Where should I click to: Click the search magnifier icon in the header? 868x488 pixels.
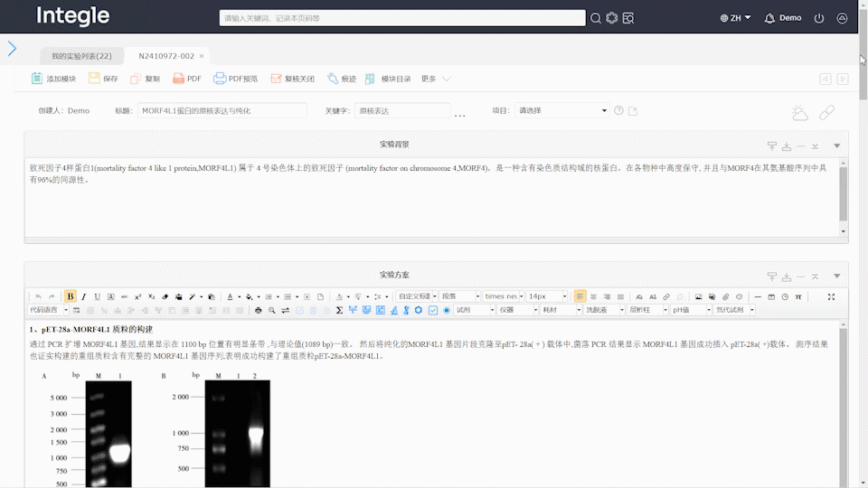pos(596,18)
